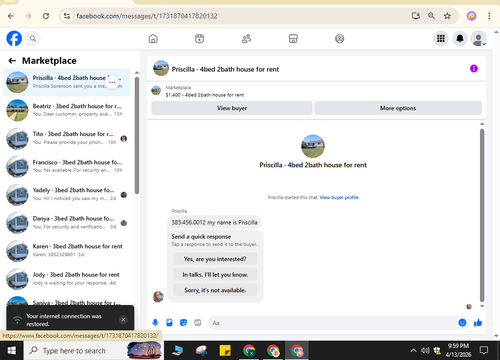Open the Facebook home logo

point(14,39)
